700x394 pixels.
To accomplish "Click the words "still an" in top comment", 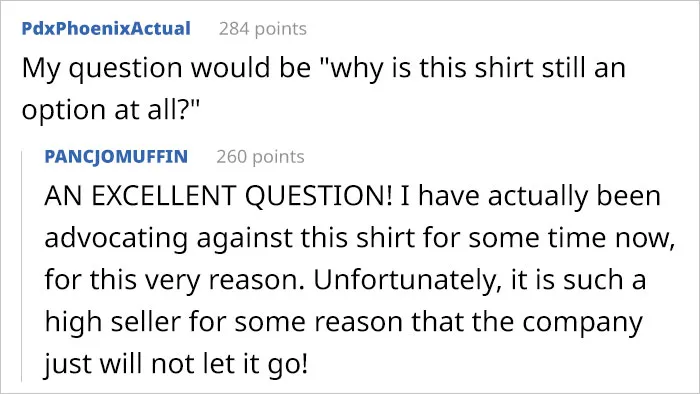I will pos(583,68).
